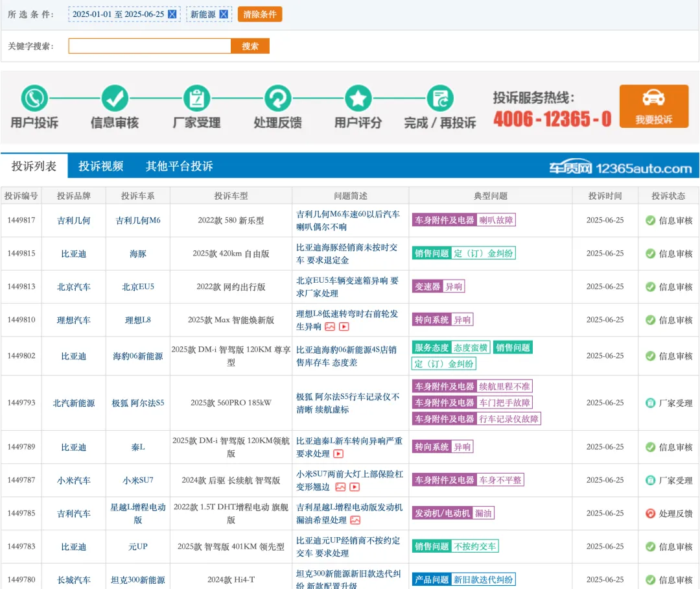The height and width of the screenshot is (589, 700).
Task: Open the 比亚迪 brand link for complaint 1449815
Action: pos(73,253)
